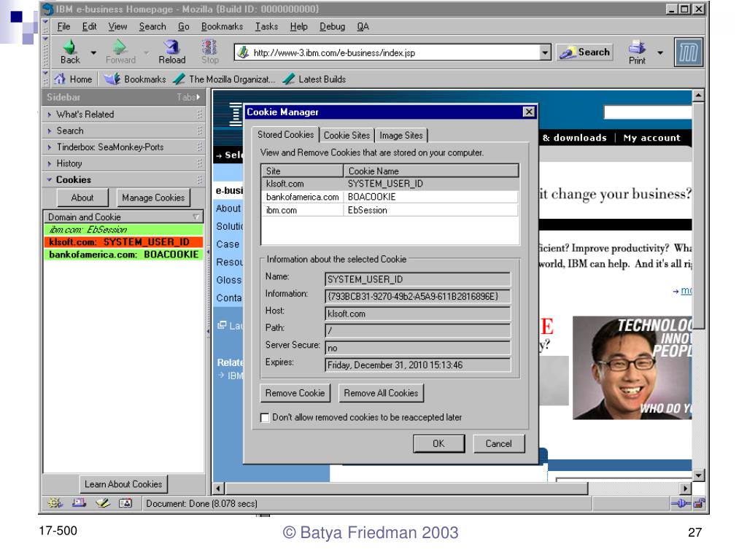Click the Address Book icon in status bar
This screenshot has height=560, width=747.
click(x=125, y=503)
